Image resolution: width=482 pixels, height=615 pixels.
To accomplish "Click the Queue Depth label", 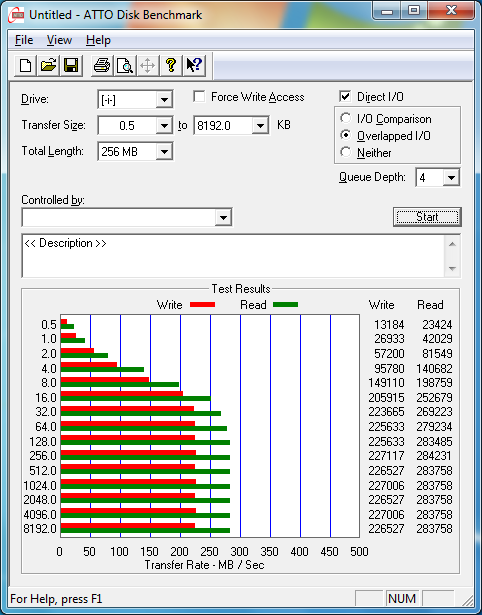I will tap(373, 177).
